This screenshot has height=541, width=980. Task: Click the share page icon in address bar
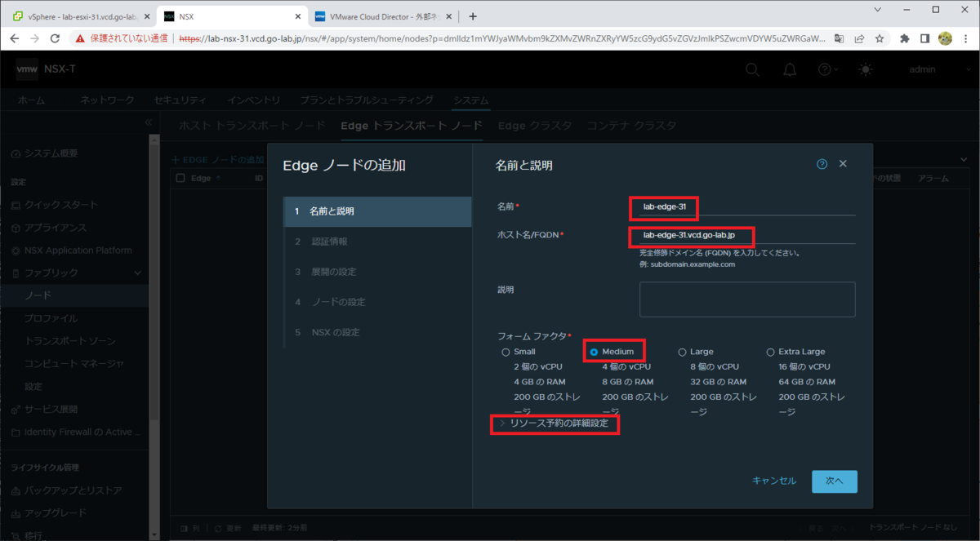pos(860,38)
